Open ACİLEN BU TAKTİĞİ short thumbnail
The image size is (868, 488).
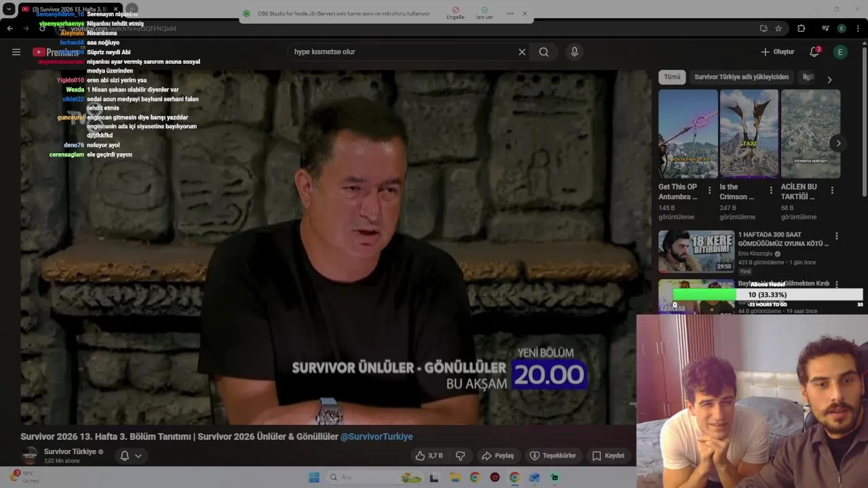[810, 134]
